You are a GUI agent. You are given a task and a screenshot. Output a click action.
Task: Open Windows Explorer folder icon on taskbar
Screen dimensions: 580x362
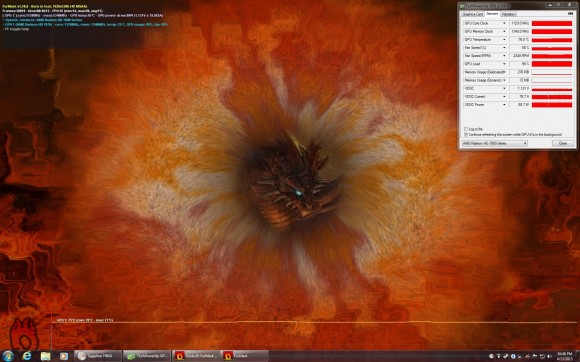point(45,356)
